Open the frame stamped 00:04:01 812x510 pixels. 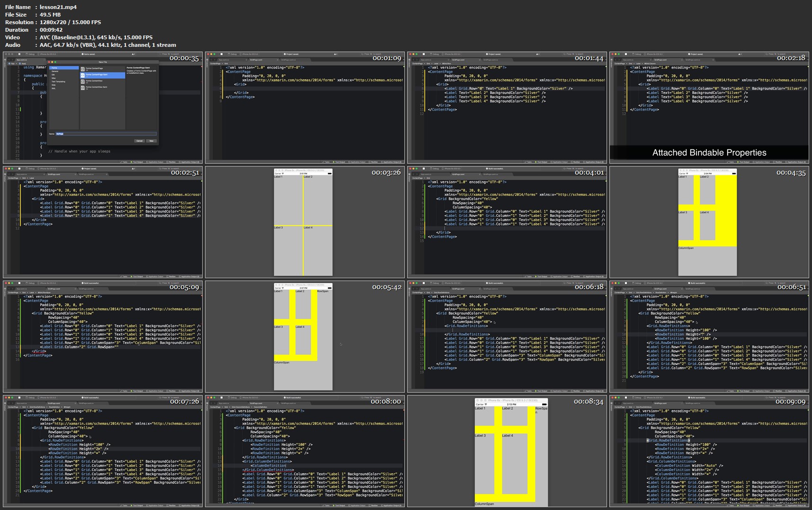click(x=507, y=222)
